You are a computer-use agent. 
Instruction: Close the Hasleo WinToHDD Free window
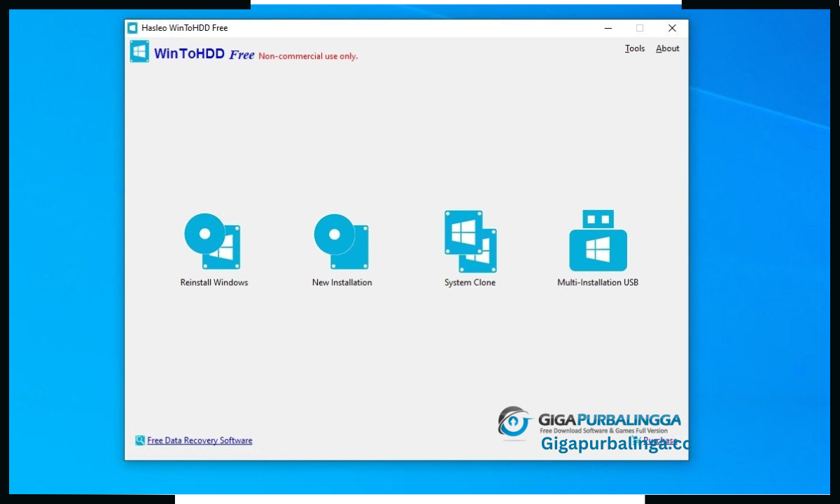coord(672,28)
